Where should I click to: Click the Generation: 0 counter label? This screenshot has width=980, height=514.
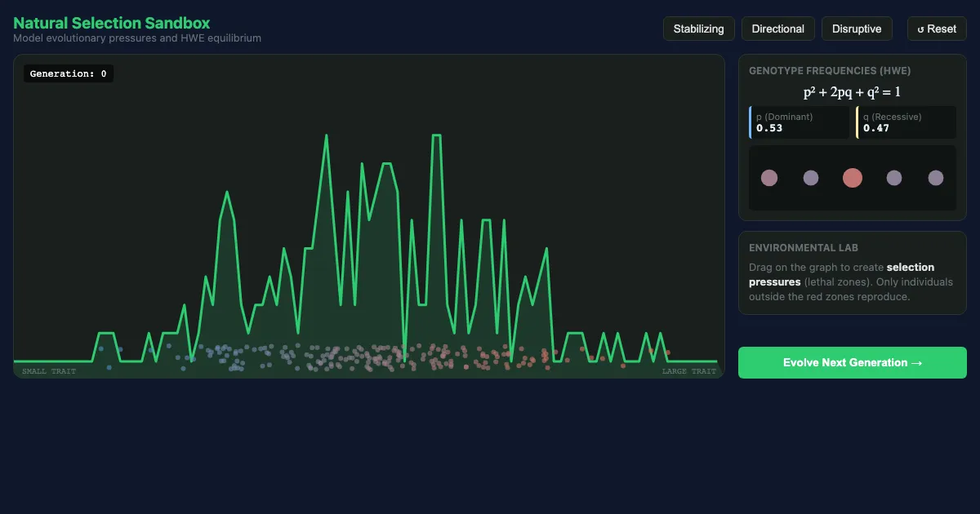tap(69, 73)
